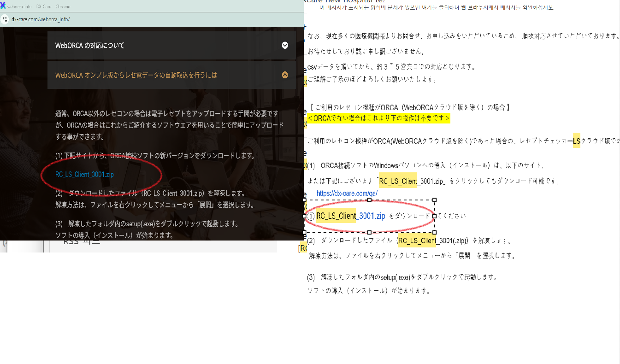The height and width of the screenshot is (364, 620).
Task: Click 'なお、現在多くの医療機関様' line in document
Action: pyautogui.click(x=463, y=35)
